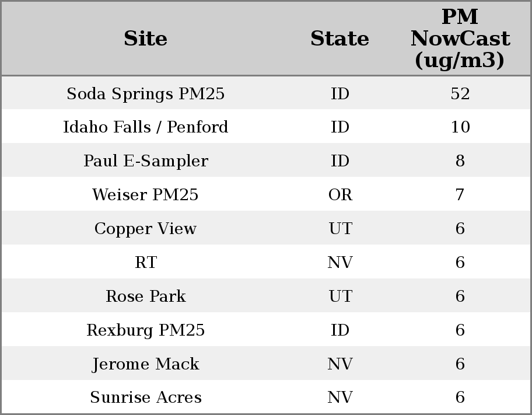The width and height of the screenshot is (532, 415).
Task: Select the Weiser PM25 site cell
Action: [145, 195]
